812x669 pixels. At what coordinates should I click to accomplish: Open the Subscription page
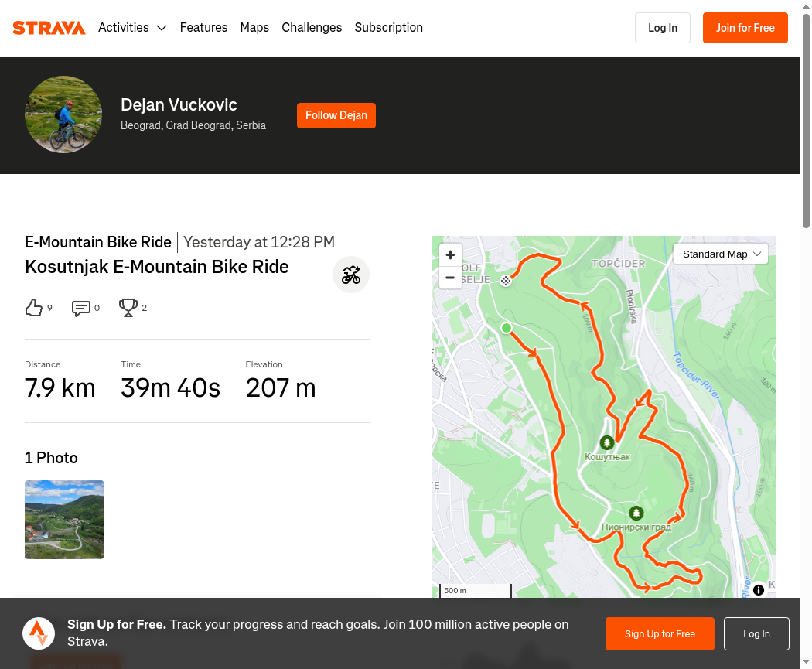tap(388, 28)
